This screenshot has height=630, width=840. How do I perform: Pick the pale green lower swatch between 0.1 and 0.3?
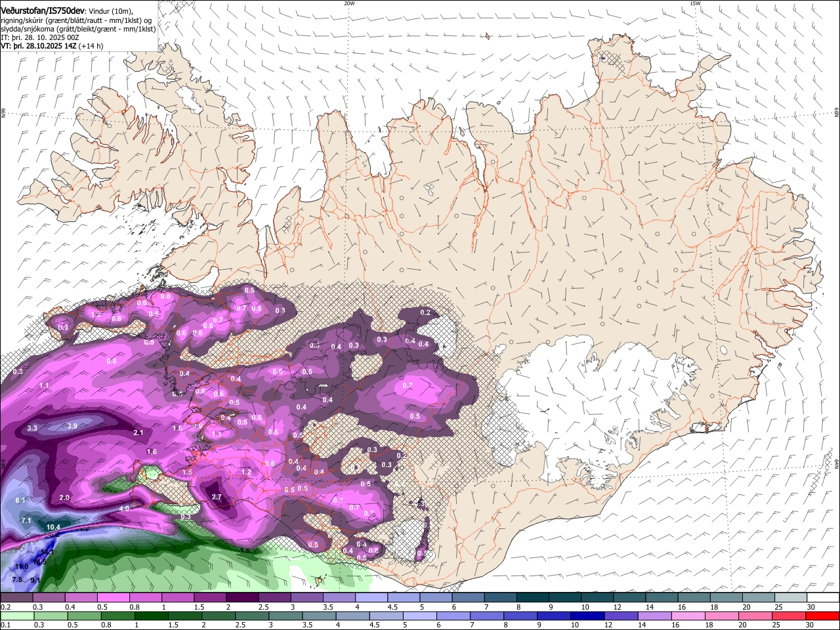tap(16, 616)
